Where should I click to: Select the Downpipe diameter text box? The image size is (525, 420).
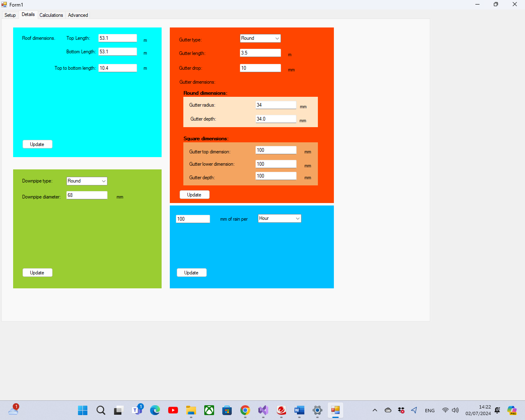[x=87, y=195]
